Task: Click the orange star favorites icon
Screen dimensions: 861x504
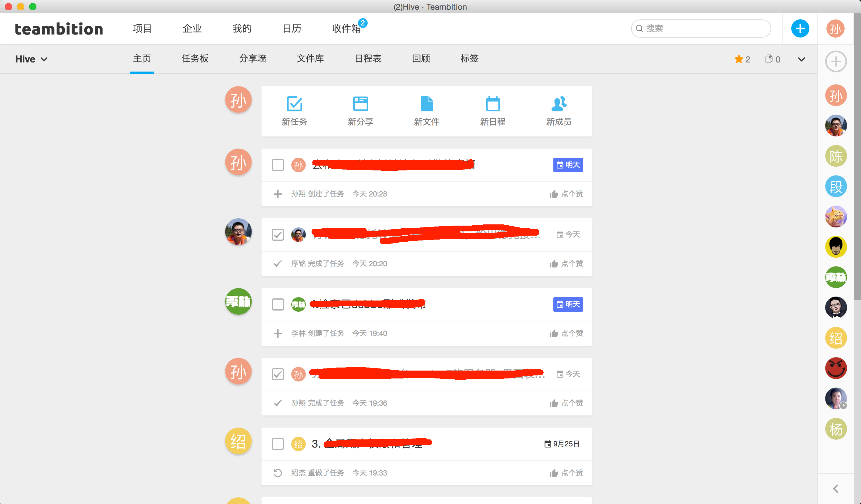Action: click(x=738, y=59)
